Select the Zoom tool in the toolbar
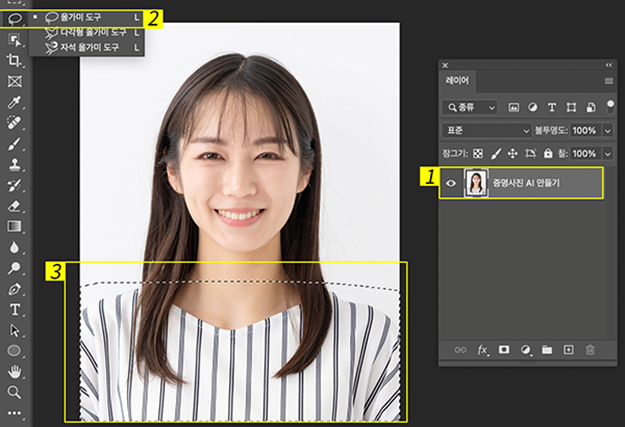 (14, 392)
